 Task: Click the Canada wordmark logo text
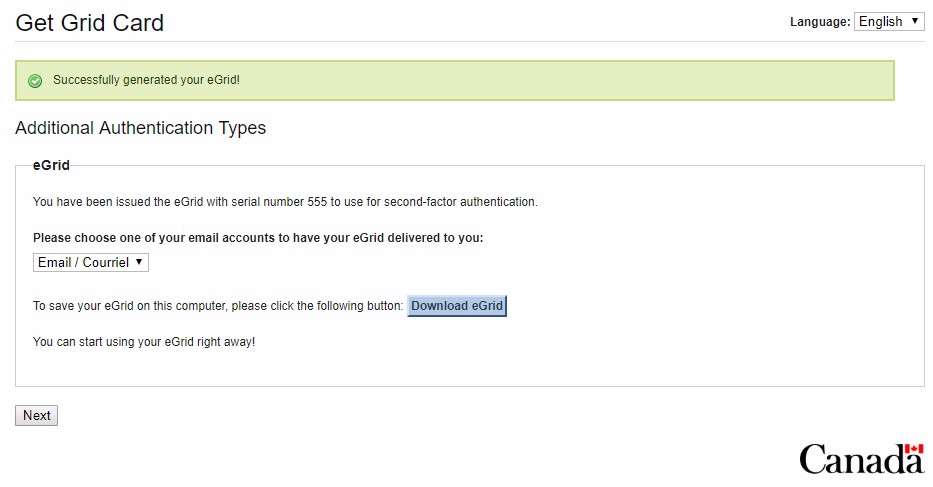(x=853, y=460)
